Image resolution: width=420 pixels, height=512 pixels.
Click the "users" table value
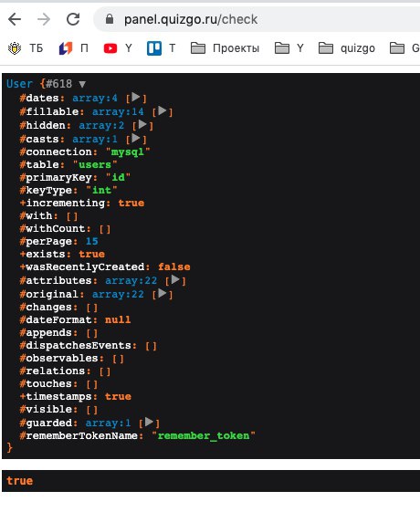click(x=95, y=164)
